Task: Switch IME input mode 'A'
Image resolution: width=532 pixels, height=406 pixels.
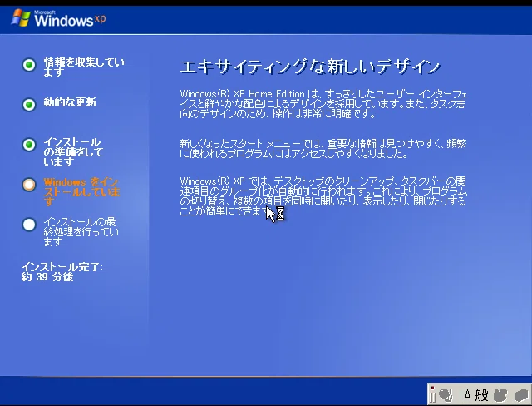Action: click(x=467, y=395)
